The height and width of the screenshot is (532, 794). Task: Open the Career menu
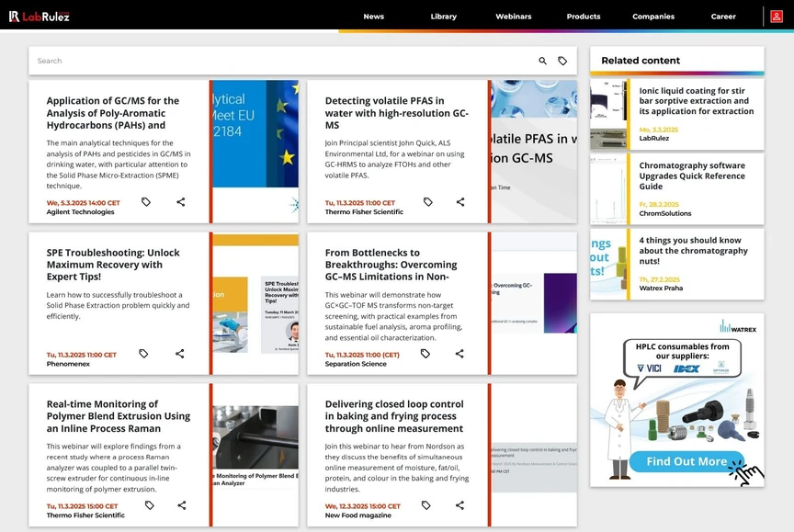pos(723,17)
